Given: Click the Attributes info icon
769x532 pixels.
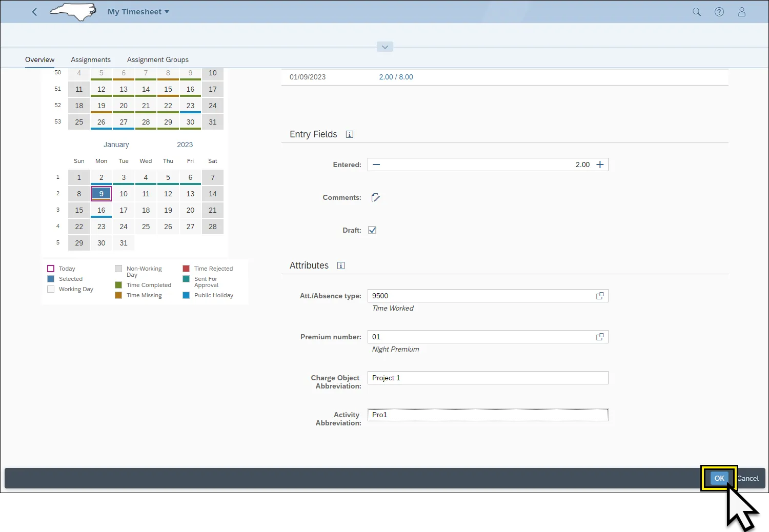Looking at the screenshot, I should [x=341, y=265].
